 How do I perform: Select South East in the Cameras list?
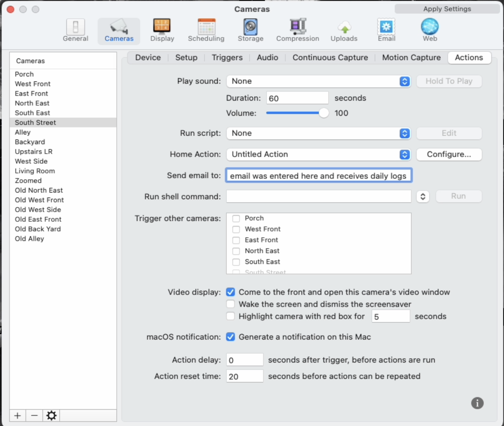point(63,113)
